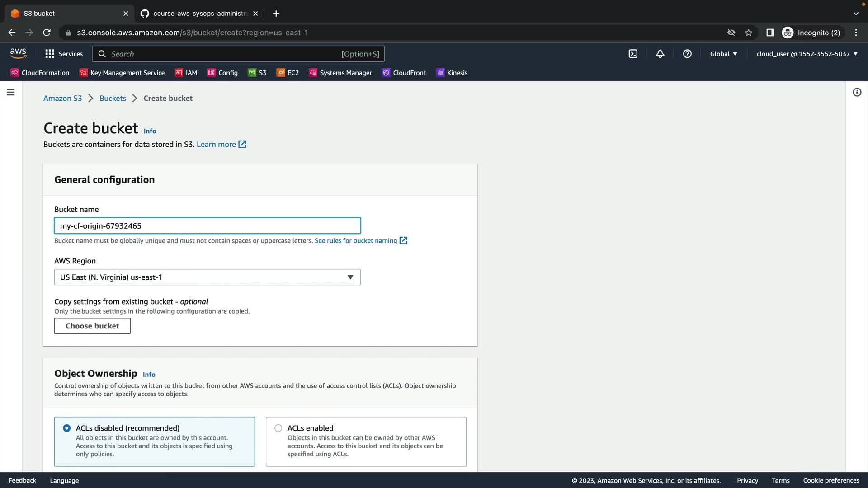Open AWS CloudShell icon in header
The height and width of the screenshot is (488, 868).
633,54
